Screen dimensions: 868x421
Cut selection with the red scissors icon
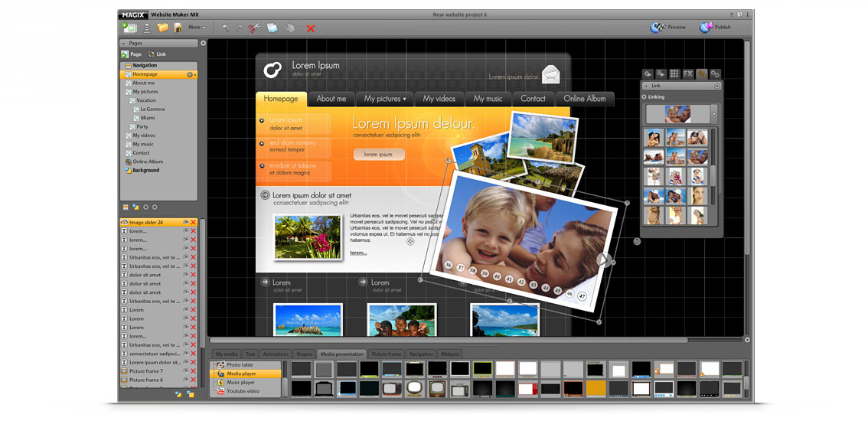click(x=255, y=28)
